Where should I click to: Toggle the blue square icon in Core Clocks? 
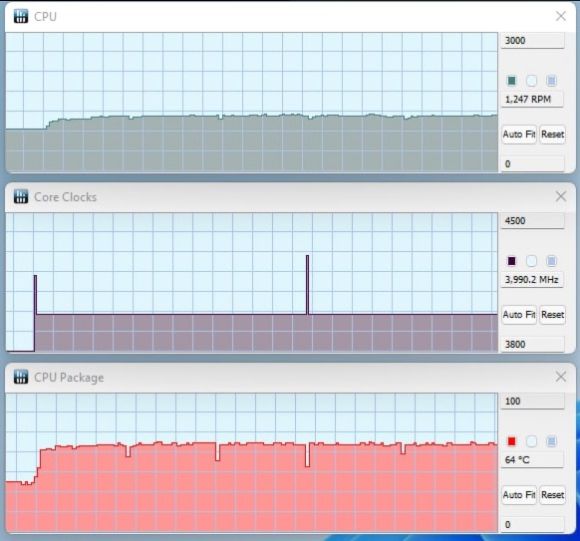coord(552,261)
